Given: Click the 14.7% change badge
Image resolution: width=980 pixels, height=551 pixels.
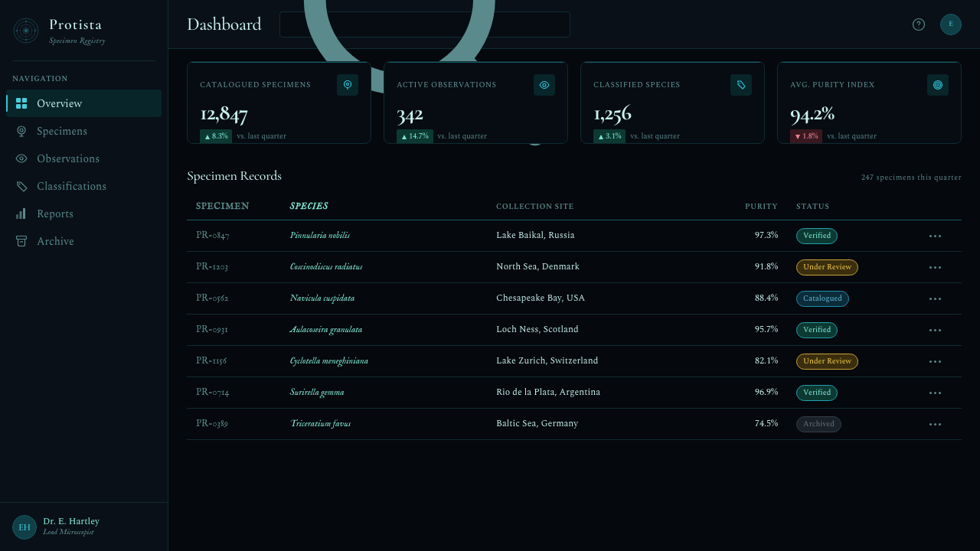Looking at the screenshot, I should [x=415, y=136].
